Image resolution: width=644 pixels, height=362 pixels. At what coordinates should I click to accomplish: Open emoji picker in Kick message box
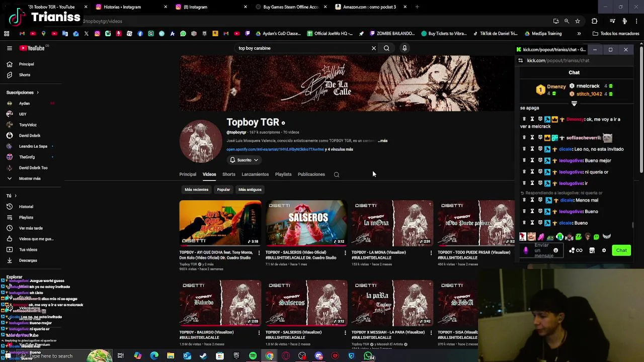555,250
